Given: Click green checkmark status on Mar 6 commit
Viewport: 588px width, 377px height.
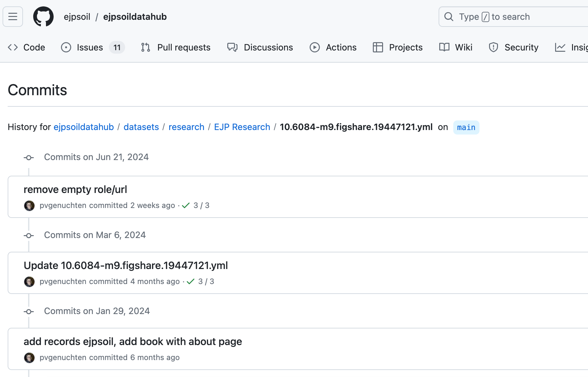Looking at the screenshot, I should tap(191, 281).
